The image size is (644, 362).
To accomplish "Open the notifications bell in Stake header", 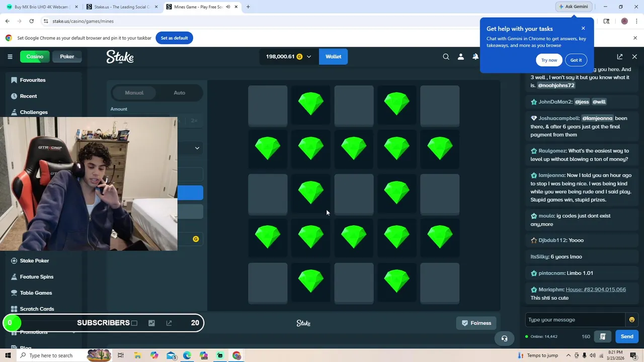I will [x=475, y=57].
